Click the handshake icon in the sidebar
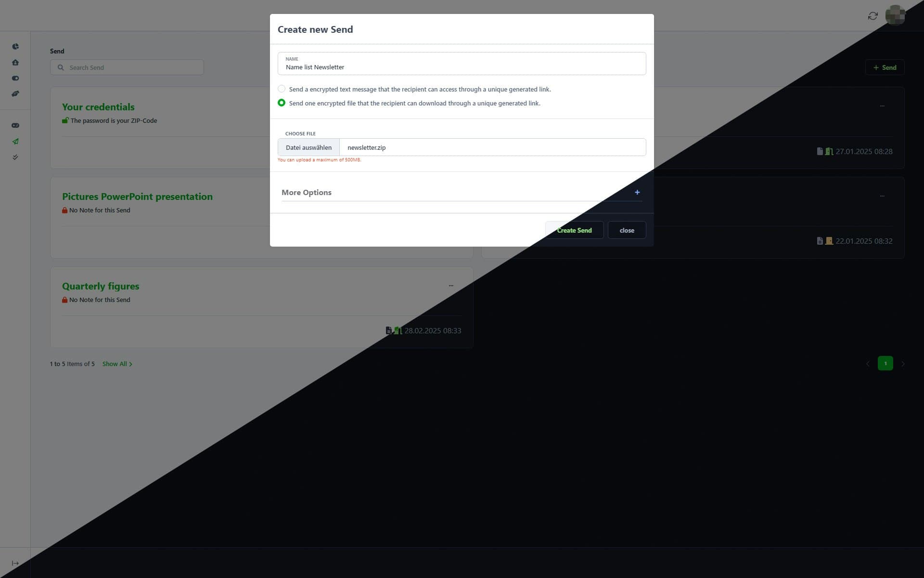The image size is (924, 578). point(15,94)
